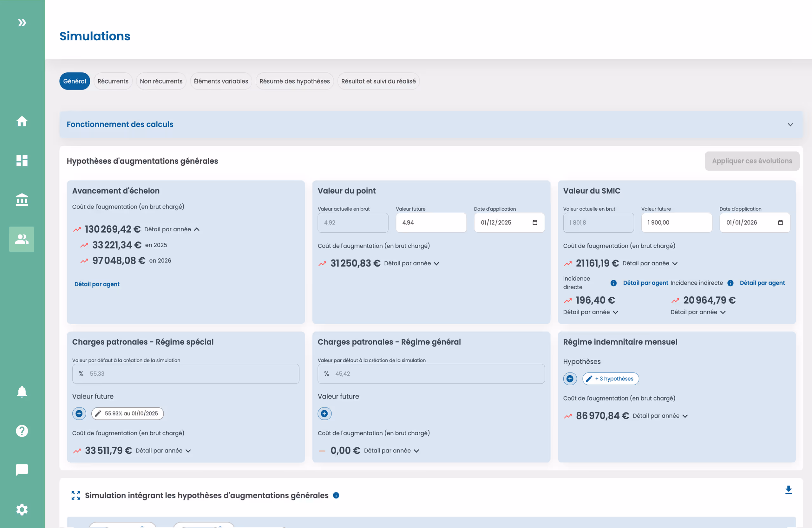Click Appliquer ces évolutions button

tap(752, 161)
